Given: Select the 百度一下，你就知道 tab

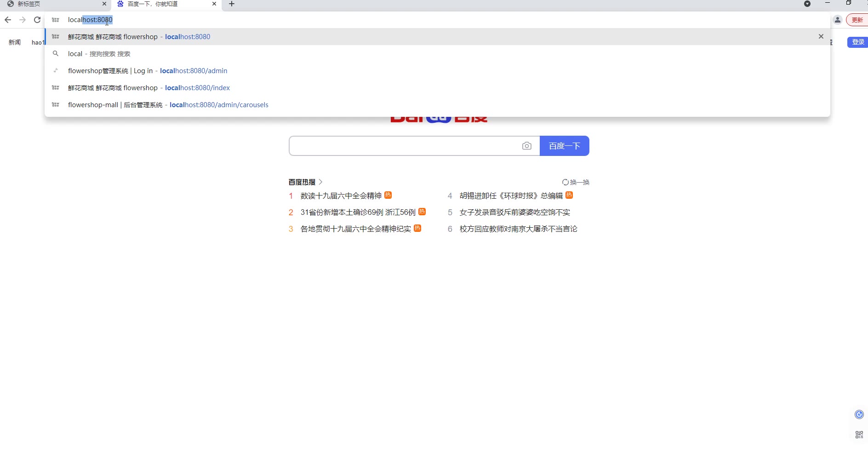Looking at the screenshot, I should coord(166,4).
